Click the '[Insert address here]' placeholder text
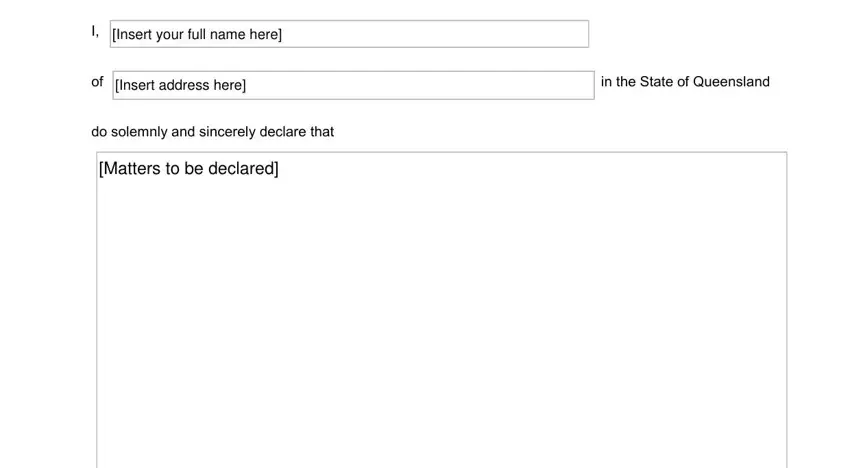This screenshot has width=850, height=468. coord(180,85)
